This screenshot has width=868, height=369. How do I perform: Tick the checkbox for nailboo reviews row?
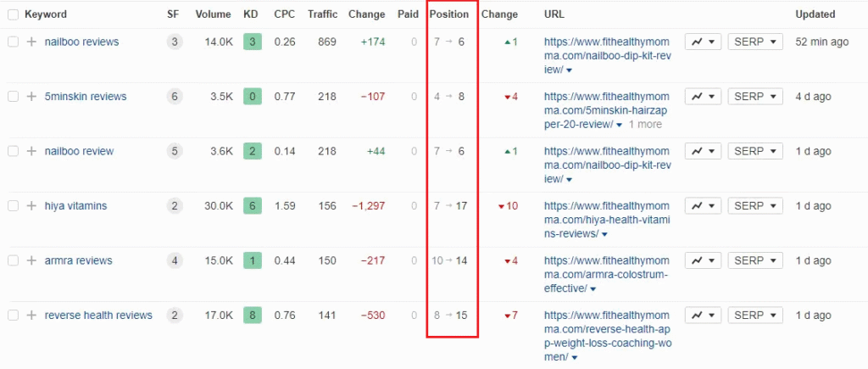[x=13, y=42]
